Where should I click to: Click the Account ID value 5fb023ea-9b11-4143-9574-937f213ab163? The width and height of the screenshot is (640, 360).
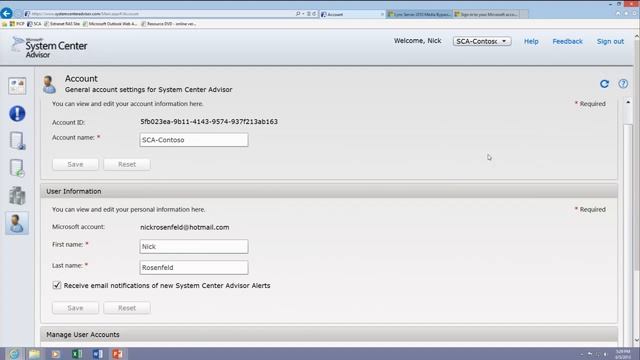pyautogui.click(x=209, y=122)
